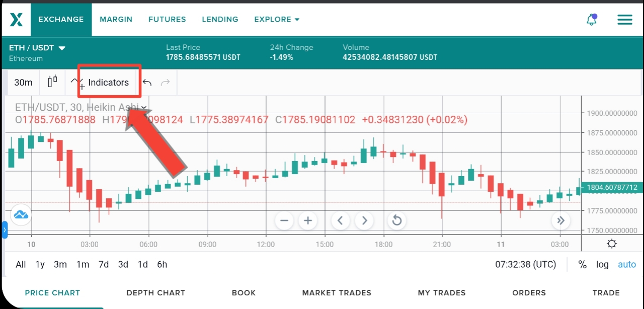644x309 pixels.
Task: Switch to the Depth Chart tab
Action: pyautogui.click(x=156, y=292)
